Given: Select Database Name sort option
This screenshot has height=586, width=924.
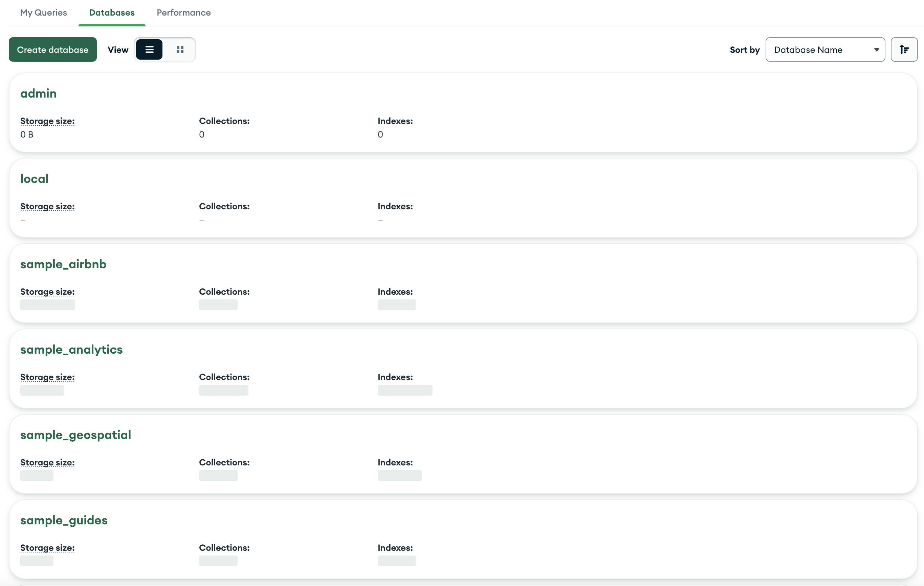Looking at the screenshot, I should point(825,49).
